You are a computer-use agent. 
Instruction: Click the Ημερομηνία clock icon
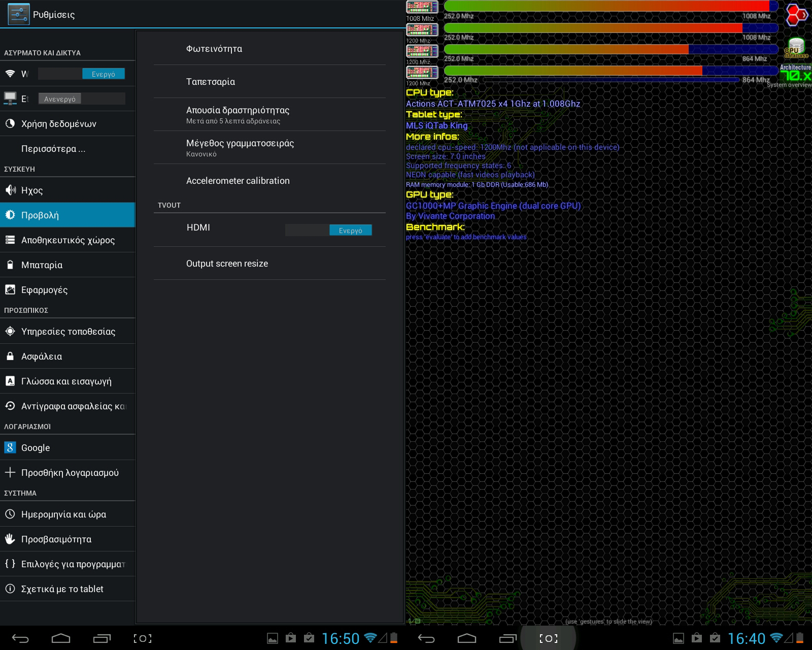10,514
